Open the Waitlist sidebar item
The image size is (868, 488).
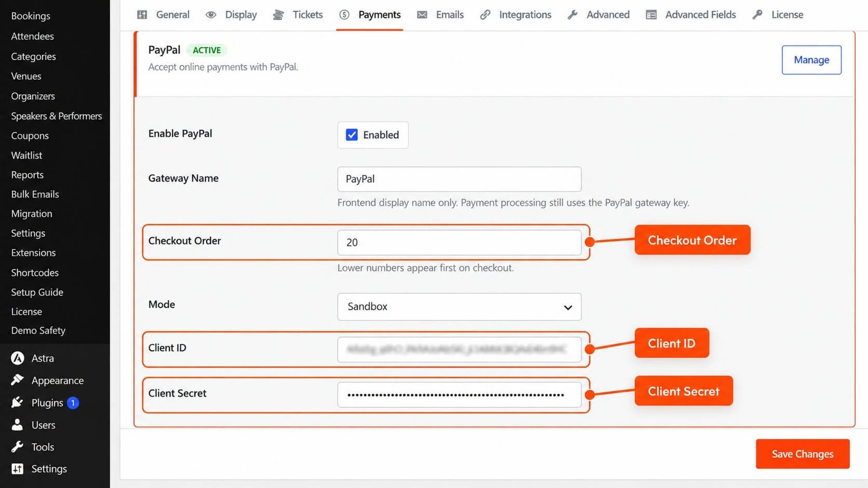click(27, 155)
